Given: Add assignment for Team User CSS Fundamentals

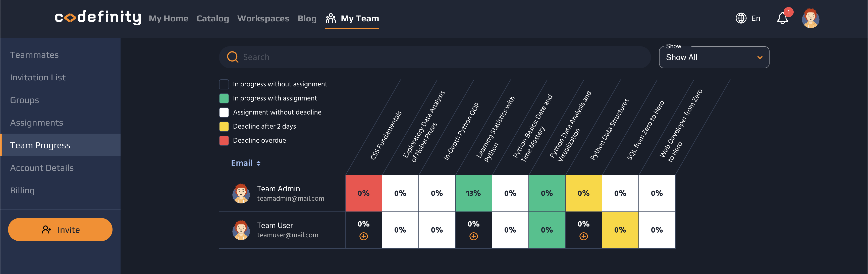Looking at the screenshot, I should 364,236.
